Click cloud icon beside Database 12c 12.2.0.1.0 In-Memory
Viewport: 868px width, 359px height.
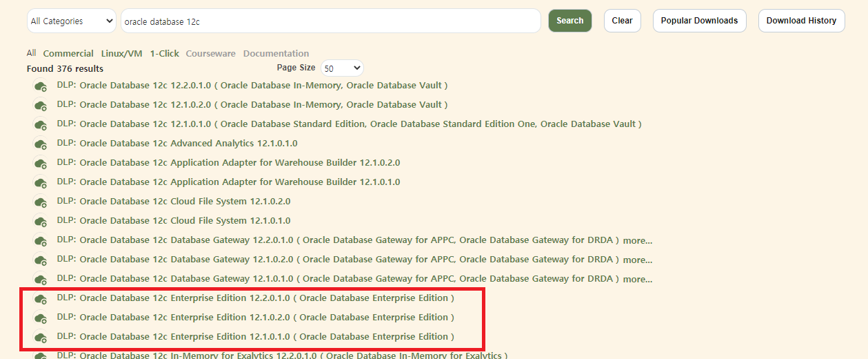[41, 86]
